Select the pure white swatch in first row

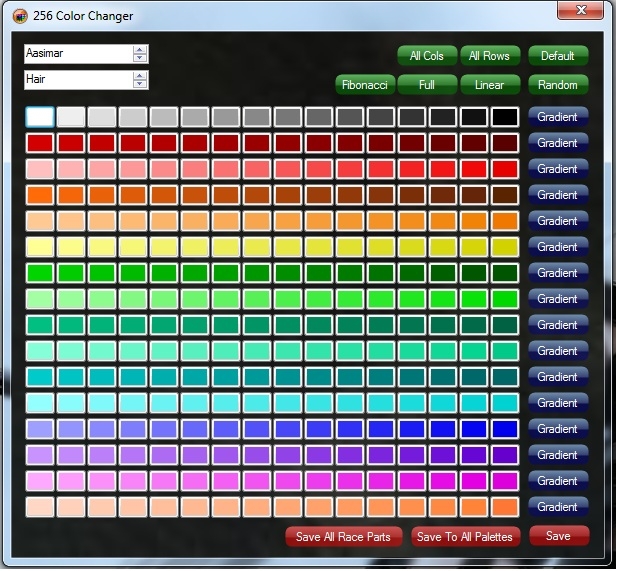click(x=39, y=117)
